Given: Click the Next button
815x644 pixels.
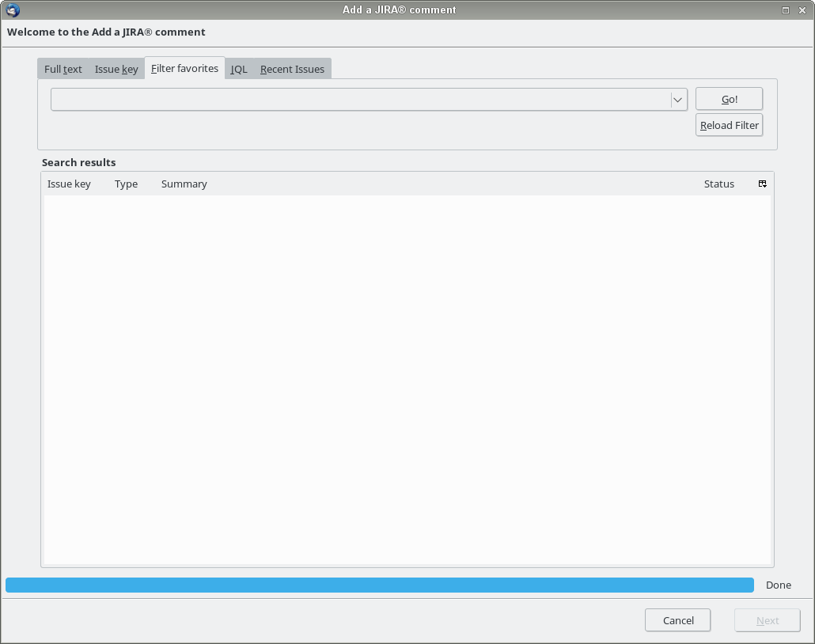Looking at the screenshot, I should [768, 620].
